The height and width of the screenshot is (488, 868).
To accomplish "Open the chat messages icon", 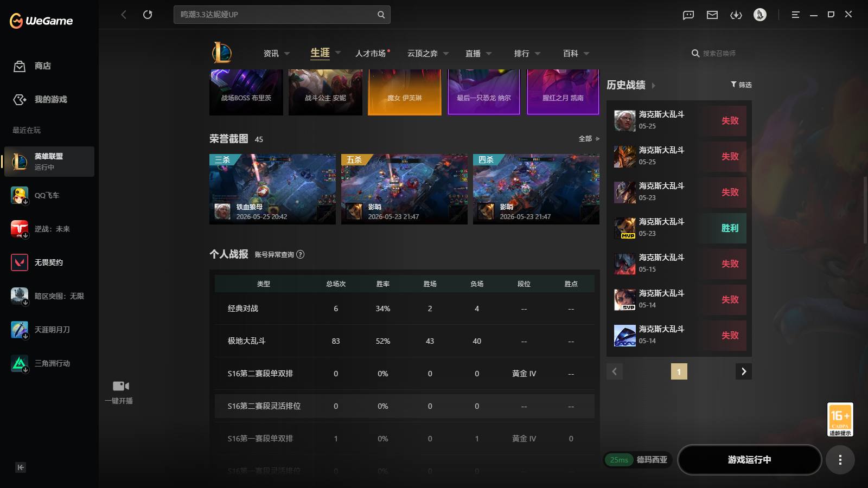I will click(688, 15).
